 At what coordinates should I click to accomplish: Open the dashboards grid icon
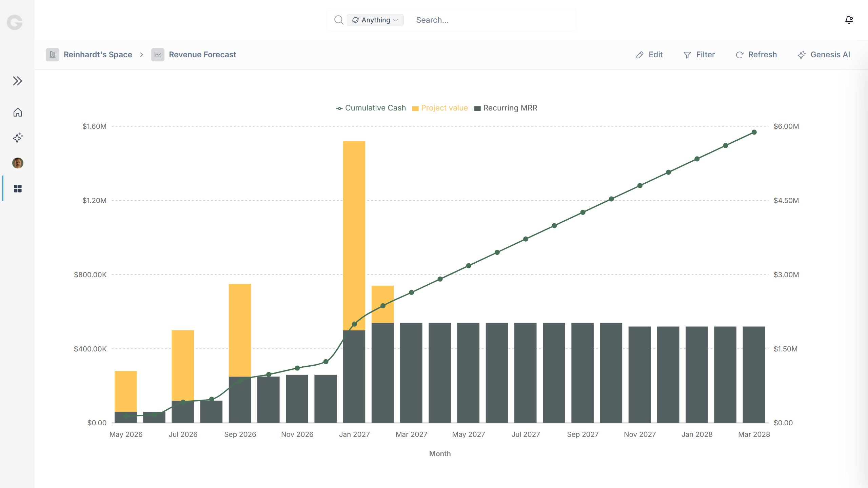pyautogui.click(x=18, y=188)
